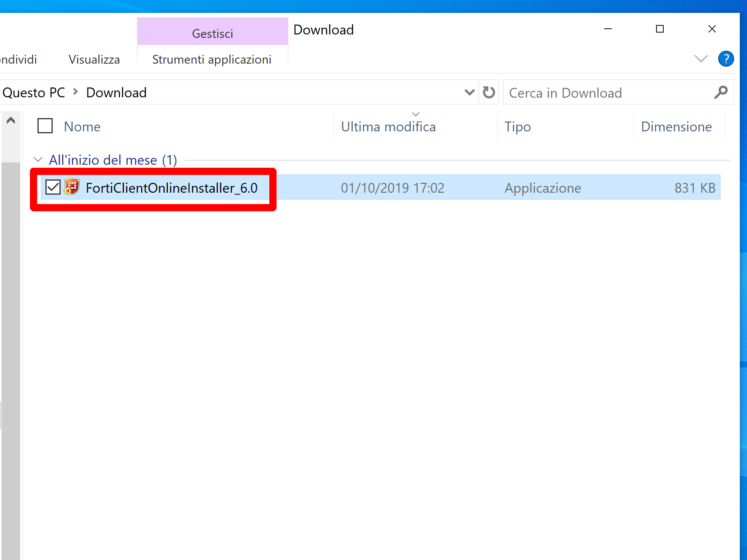
Task: Click Download in the address breadcrumb
Action: pyautogui.click(x=116, y=92)
